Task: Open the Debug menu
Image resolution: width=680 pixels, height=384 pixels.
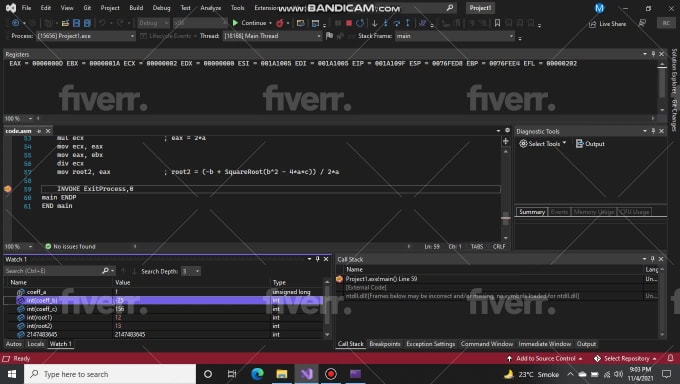Action: click(x=161, y=8)
